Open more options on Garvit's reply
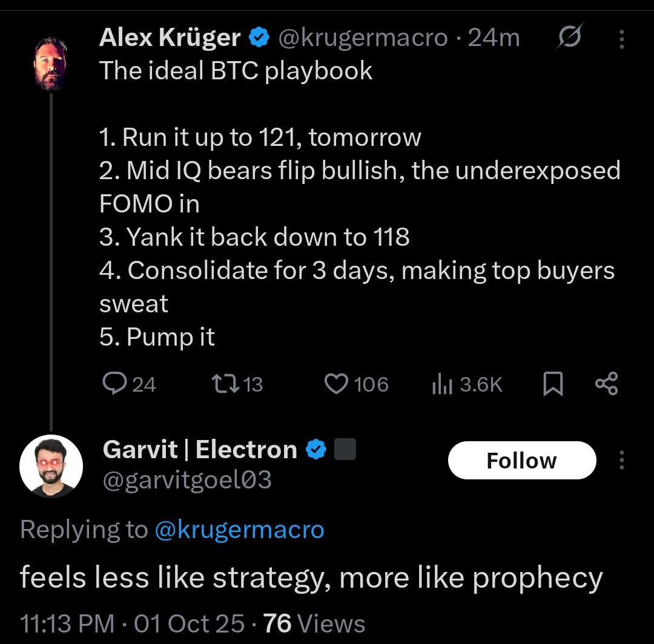Viewport: 654px width, 644px height. (x=621, y=461)
